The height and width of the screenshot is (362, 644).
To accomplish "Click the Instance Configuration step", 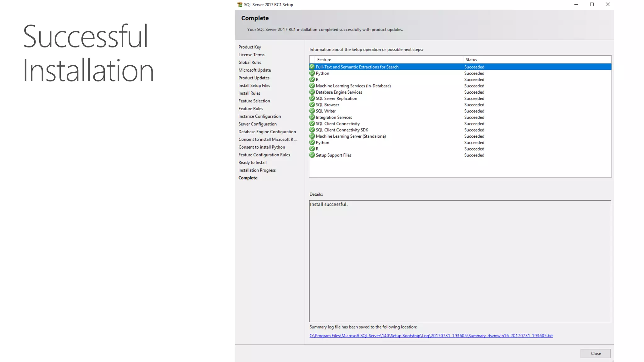I will [259, 116].
